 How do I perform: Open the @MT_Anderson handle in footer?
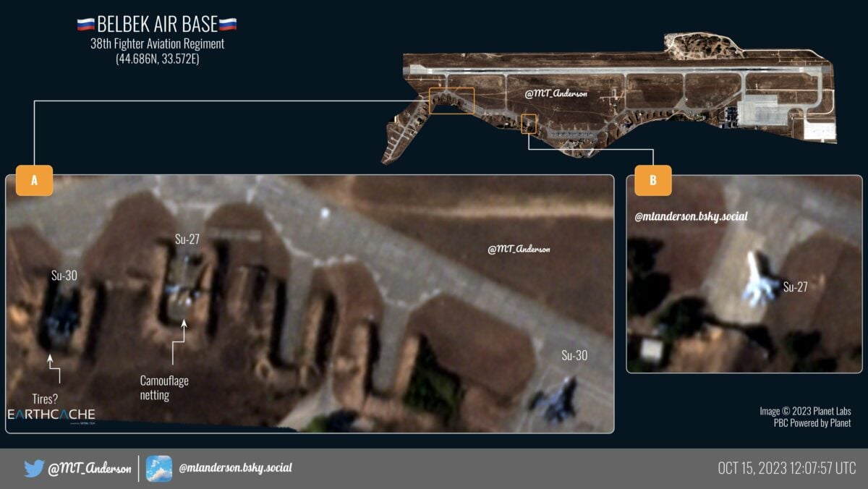coord(90,468)
